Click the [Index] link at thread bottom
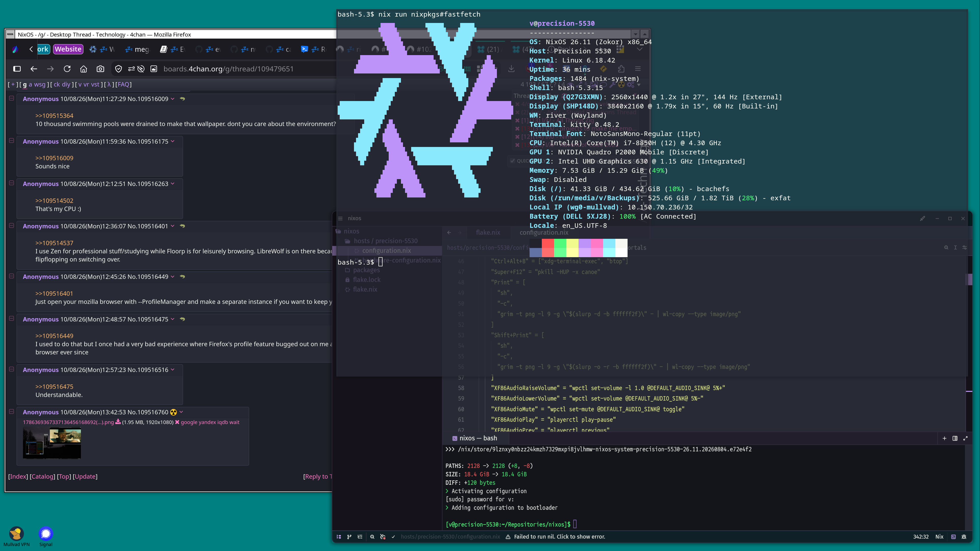 pos(18,477)
